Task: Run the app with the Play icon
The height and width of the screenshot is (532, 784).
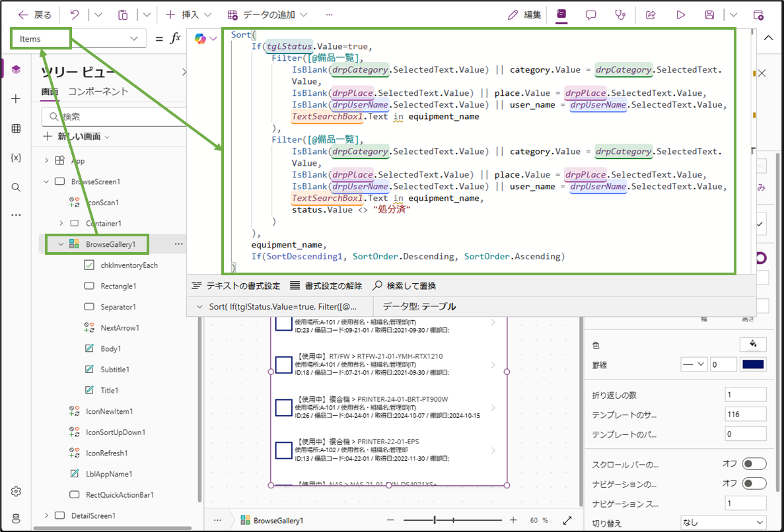Action: [x=681, y=14]
